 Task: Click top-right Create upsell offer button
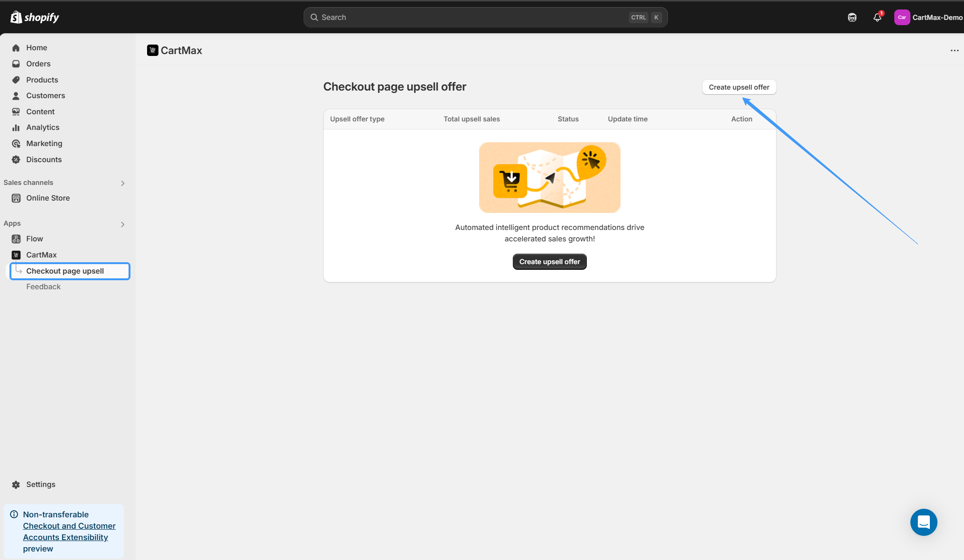[x=739, y=87]
